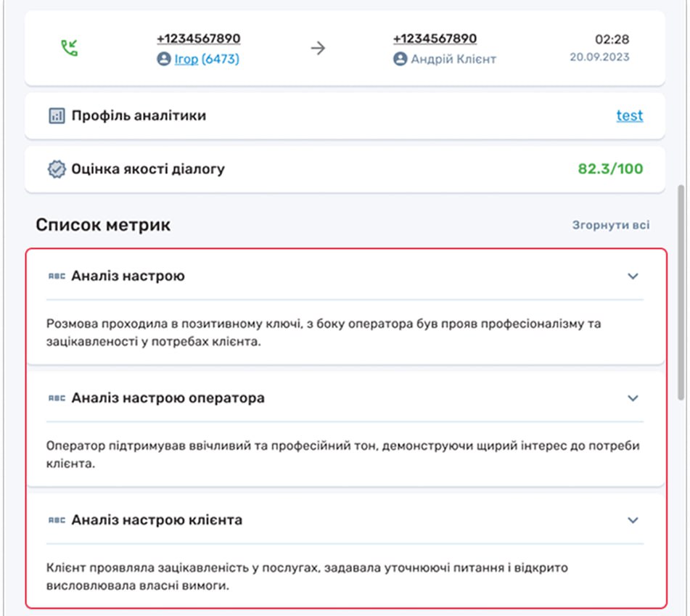Screen dimensions: 690x616
Task: Click the arrow icon between phone numbers
Action: (318, 49)
